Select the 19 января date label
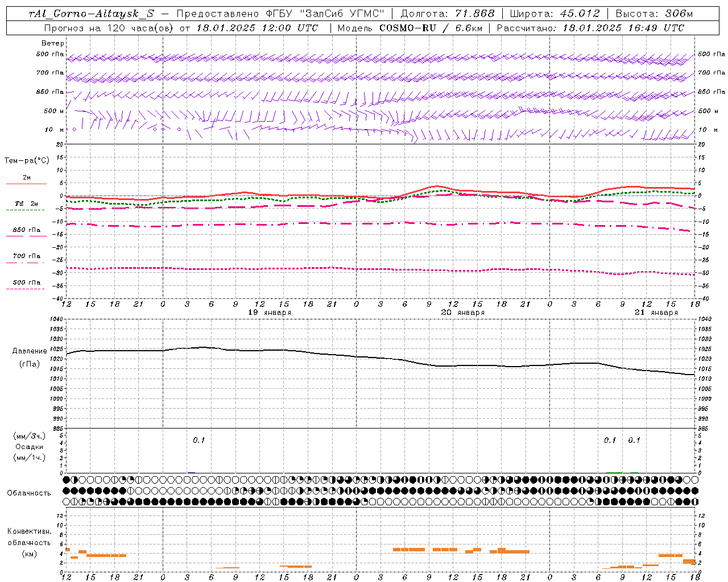Image resolution: width=728 pixels, height=582 pixels. [270, 313]
